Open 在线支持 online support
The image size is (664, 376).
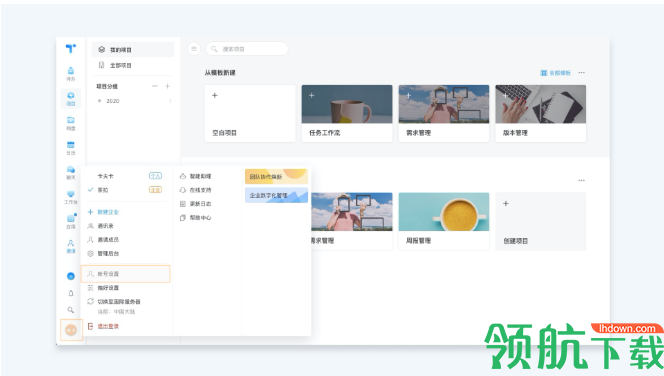(x=196, y=190)
